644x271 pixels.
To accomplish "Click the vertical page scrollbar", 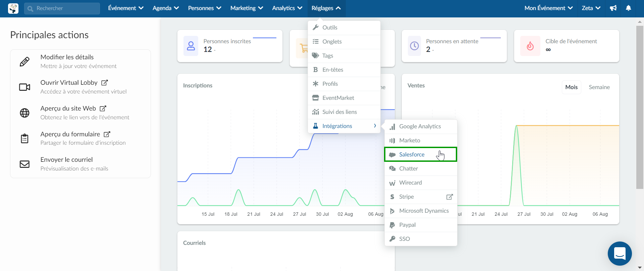I will (640, 107).
